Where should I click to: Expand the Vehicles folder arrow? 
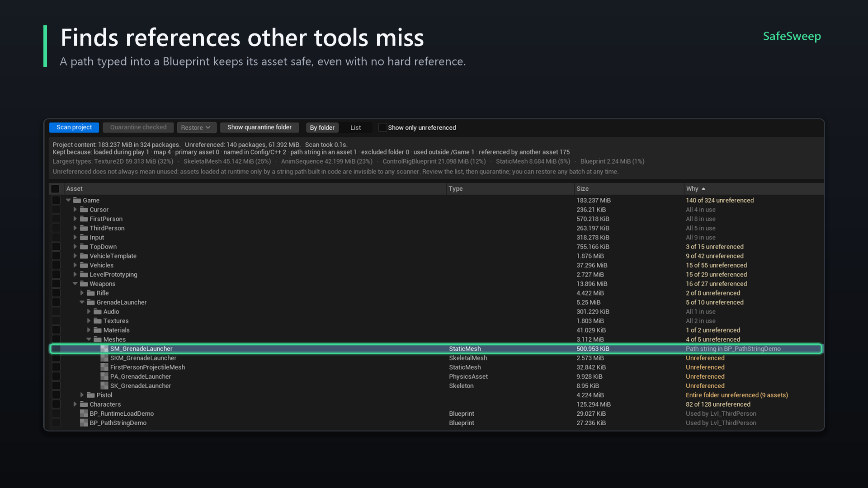tap(75, 265)
